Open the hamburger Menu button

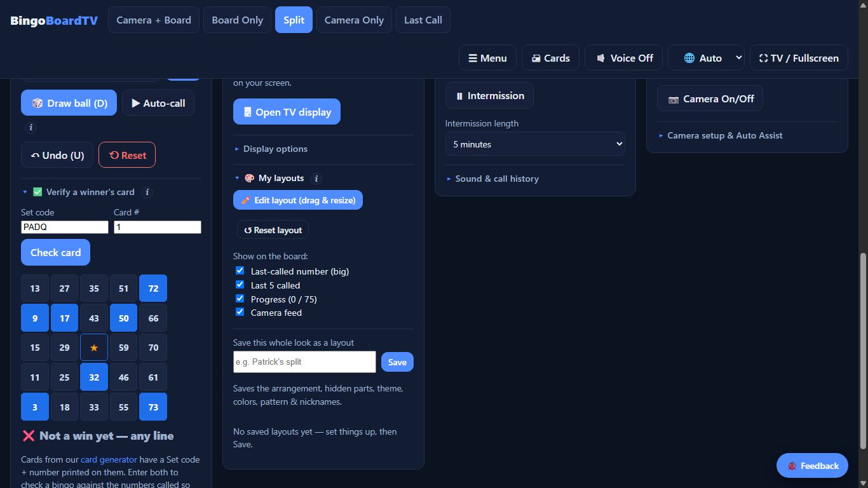coord(487,58)
